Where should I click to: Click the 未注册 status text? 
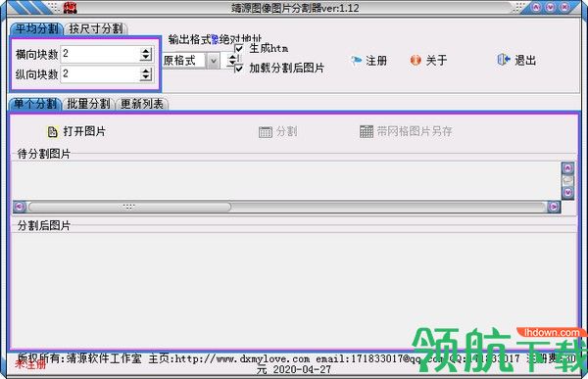coord(30,364)
